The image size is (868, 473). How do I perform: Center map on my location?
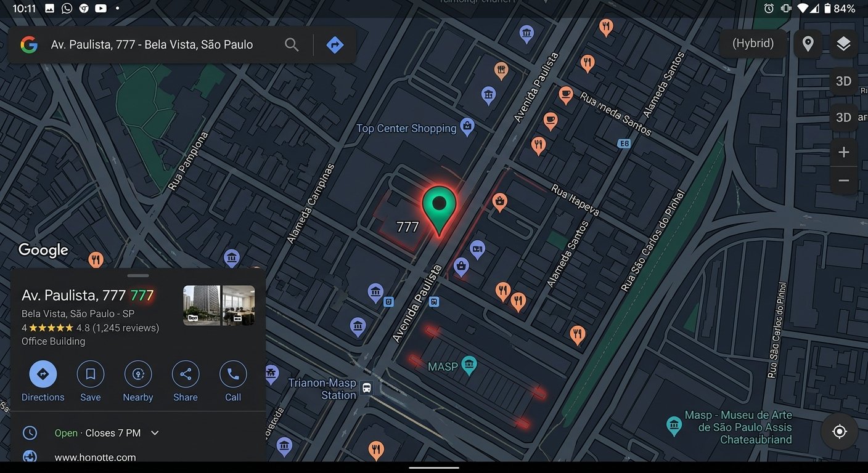(x=840, y=432)
